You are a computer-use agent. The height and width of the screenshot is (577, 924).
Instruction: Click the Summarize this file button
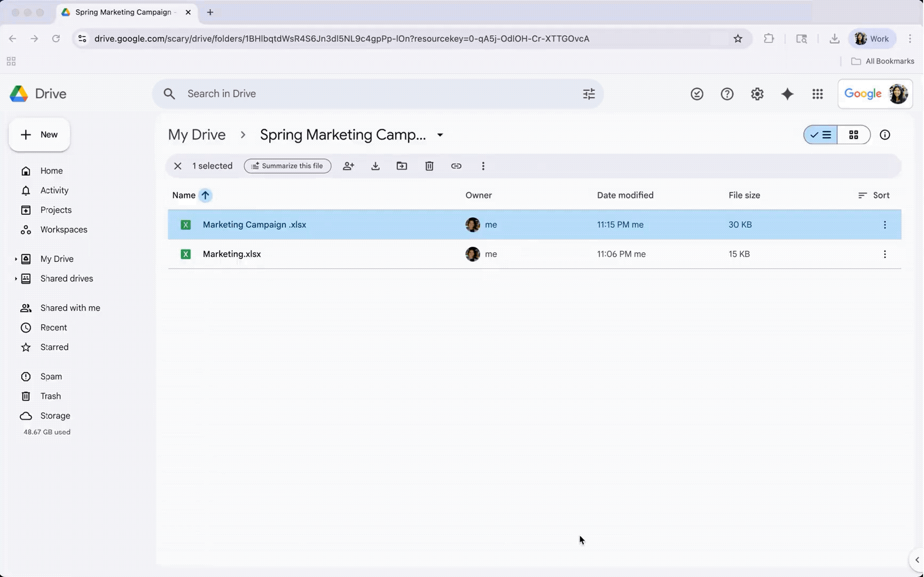click(287, 166)
